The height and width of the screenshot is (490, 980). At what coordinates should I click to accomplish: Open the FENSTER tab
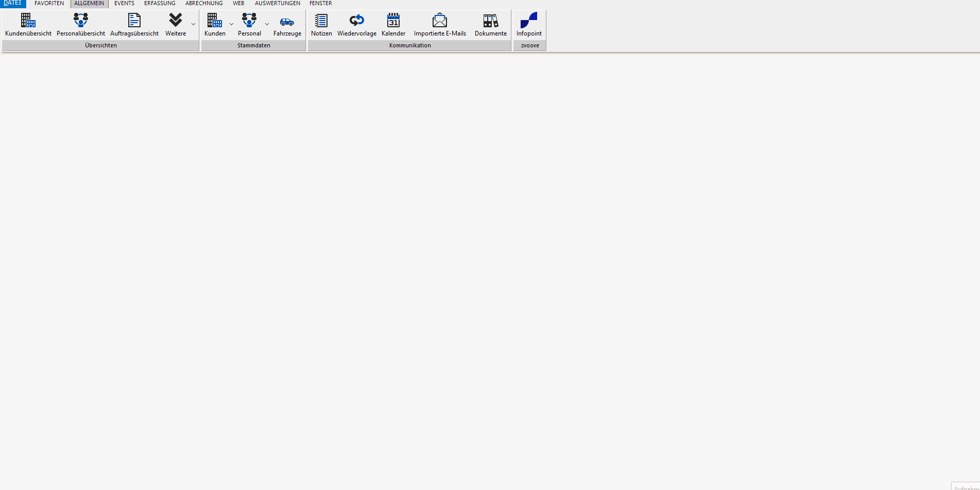point(320,3)
